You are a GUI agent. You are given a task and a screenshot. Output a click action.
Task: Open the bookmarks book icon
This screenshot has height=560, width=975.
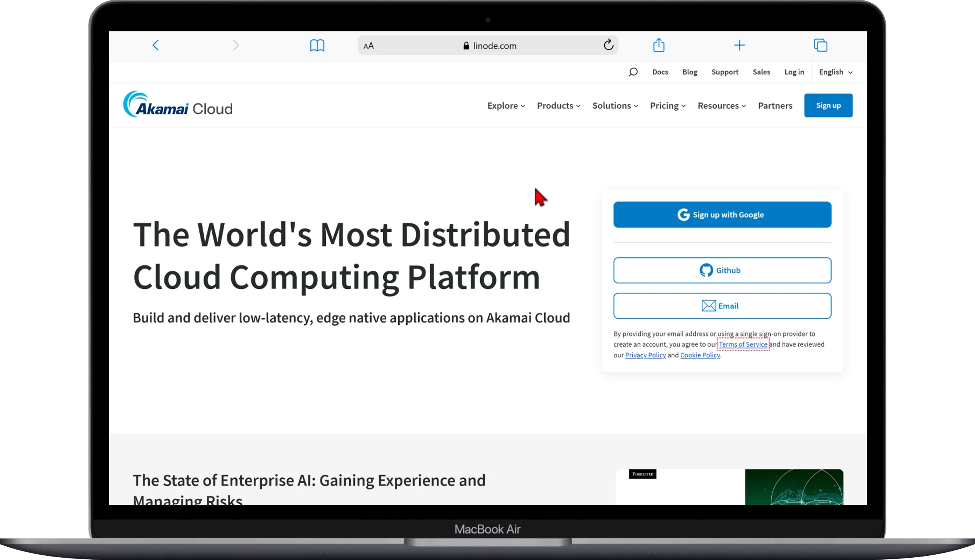coord(317,45)
